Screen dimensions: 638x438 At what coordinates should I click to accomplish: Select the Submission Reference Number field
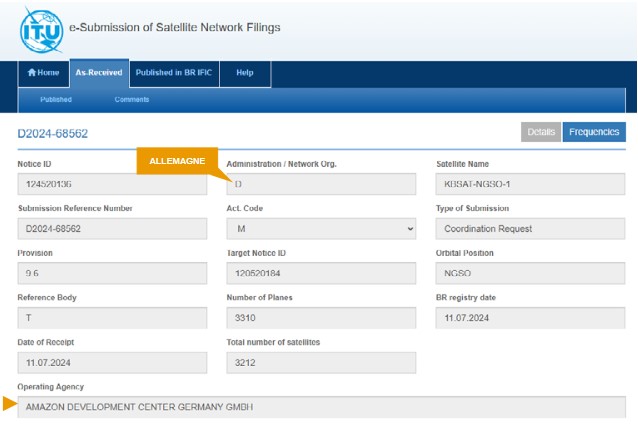click(x=112, y=229)
